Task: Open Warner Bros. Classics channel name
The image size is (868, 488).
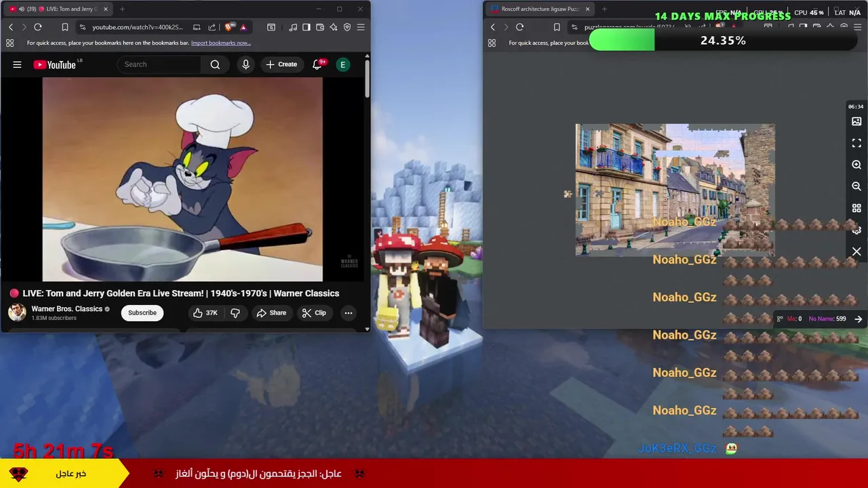Action: click(x=66, y=308)
